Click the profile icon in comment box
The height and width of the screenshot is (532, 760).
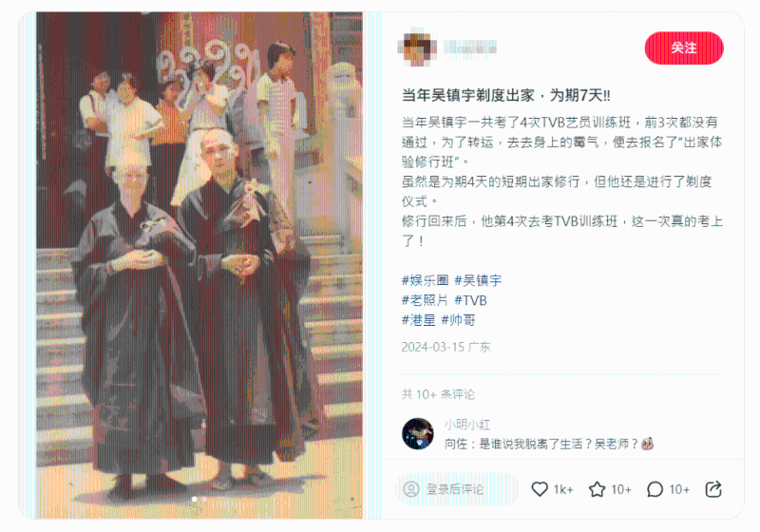click(411, 489)
